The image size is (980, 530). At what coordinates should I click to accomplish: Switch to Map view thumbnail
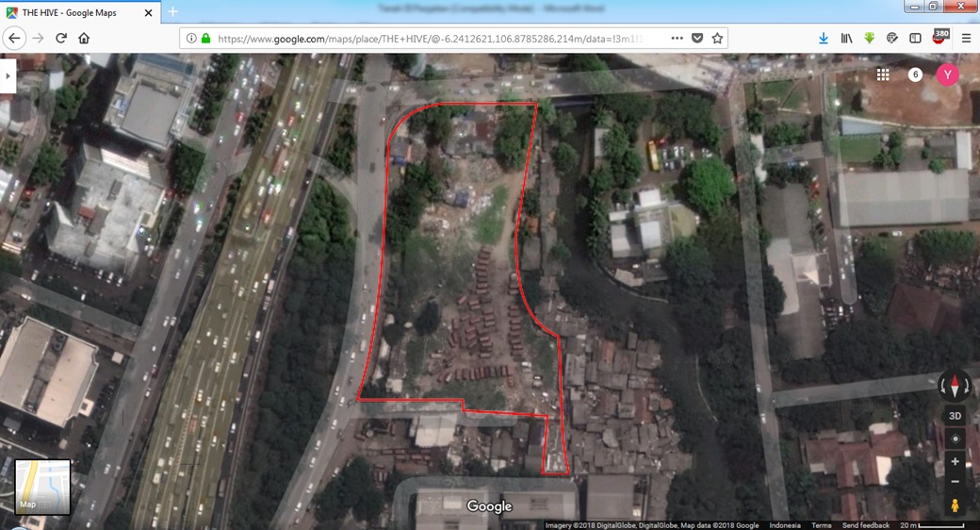[x=42, y=488]
